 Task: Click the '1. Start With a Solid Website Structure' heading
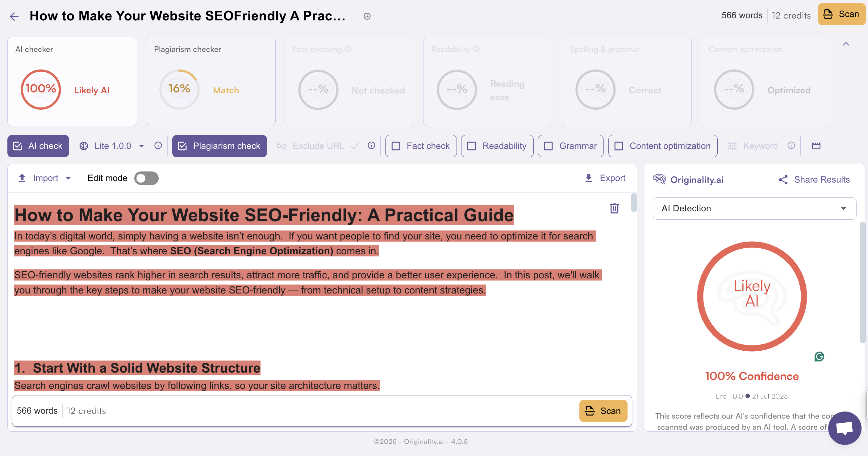tap(137, 368)
